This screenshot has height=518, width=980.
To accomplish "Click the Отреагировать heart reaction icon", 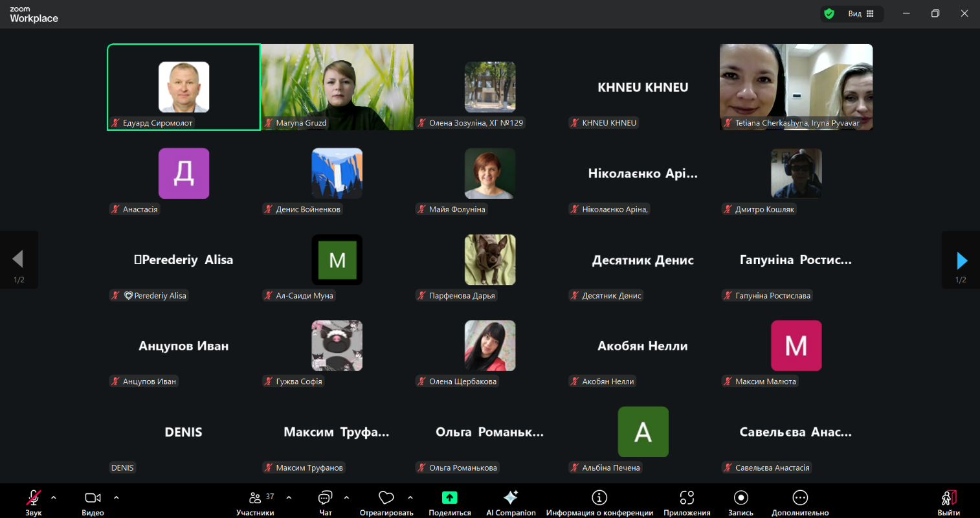I will [386, 498].
